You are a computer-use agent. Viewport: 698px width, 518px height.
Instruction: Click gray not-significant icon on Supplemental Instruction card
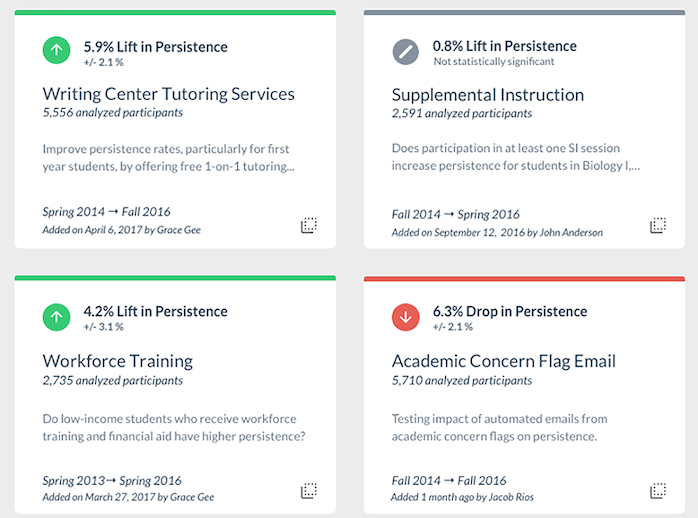pyautogui.click(x=406, y=52)
